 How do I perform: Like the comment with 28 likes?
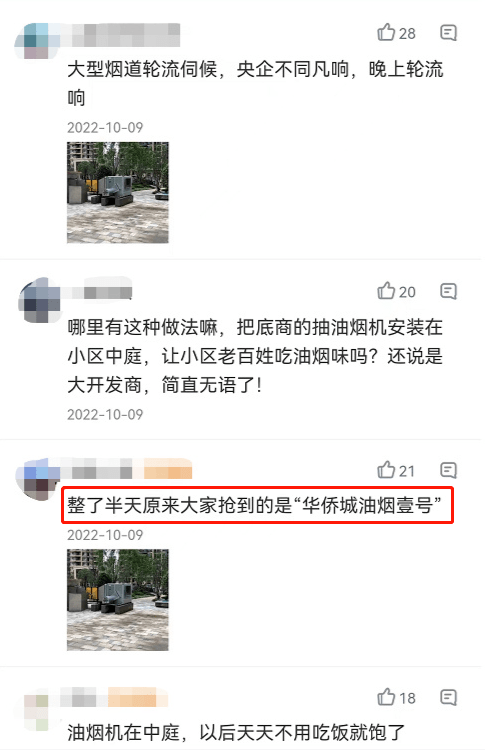coord(396,33)
